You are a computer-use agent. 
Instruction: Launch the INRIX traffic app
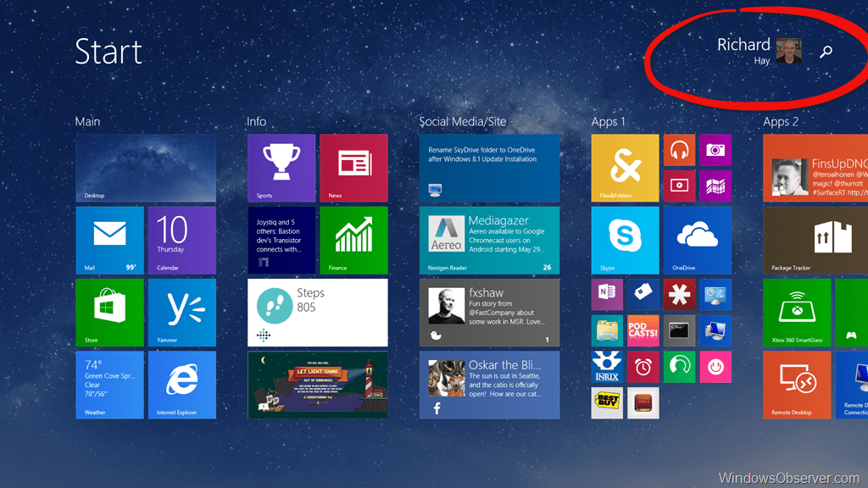[x=607, y=367]
